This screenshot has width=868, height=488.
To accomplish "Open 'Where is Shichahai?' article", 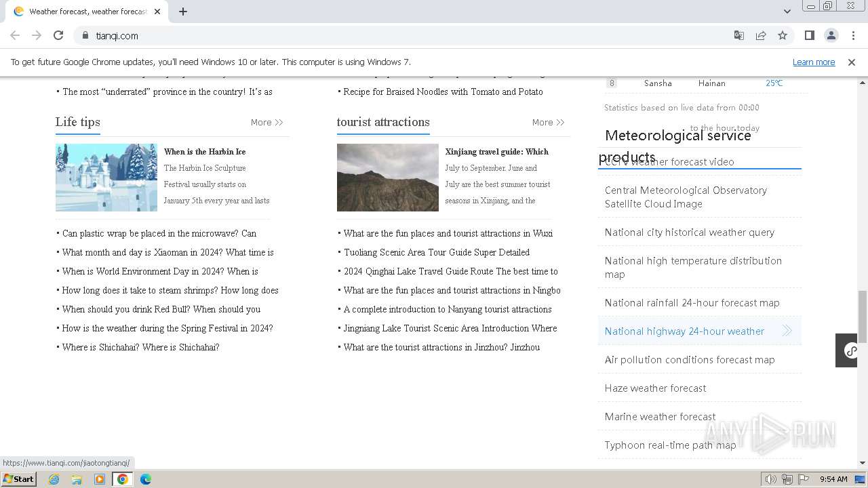I will [x=140, y=347].
